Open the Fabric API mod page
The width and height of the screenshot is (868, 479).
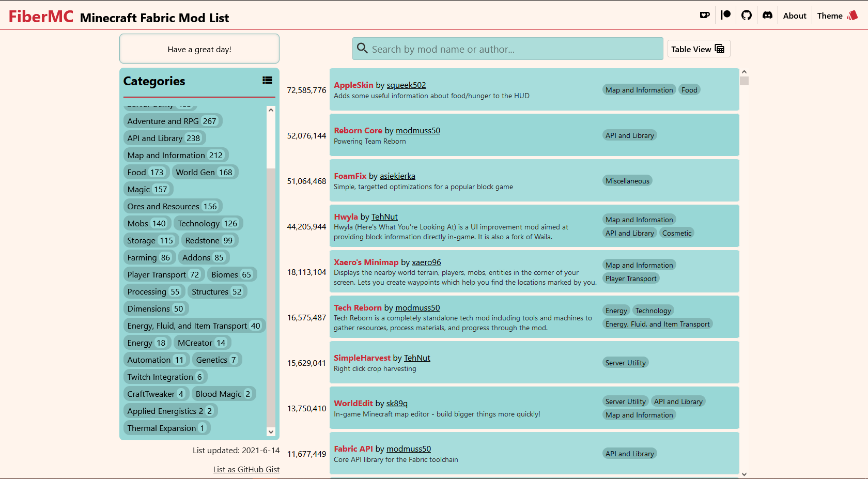click(353, 449)
